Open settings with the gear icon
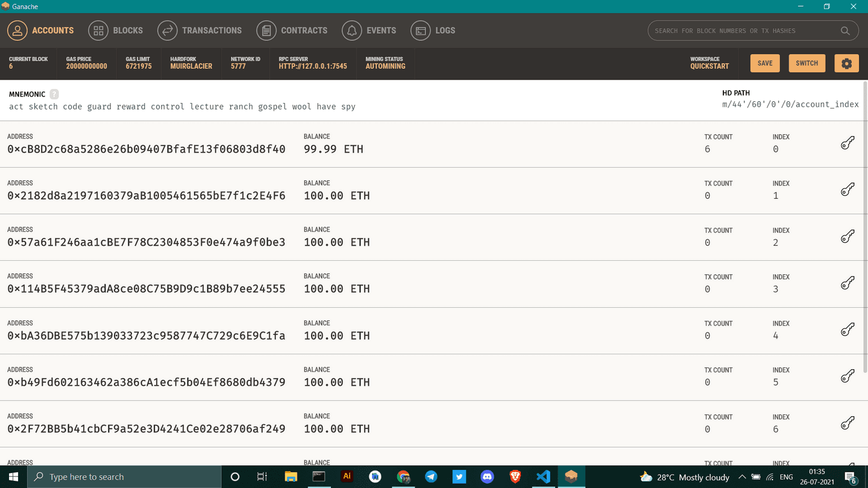 846,63
